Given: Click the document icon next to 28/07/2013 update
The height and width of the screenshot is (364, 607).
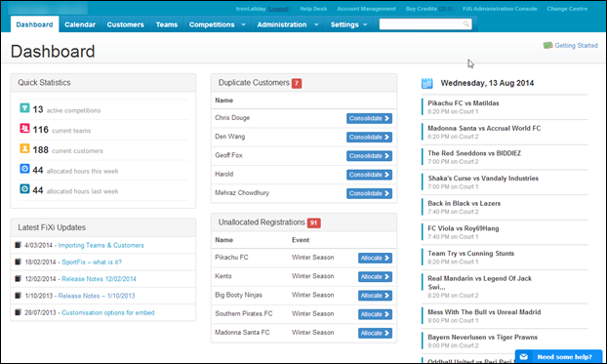Looking at the screenshot, I should click(x=18, y=312).
